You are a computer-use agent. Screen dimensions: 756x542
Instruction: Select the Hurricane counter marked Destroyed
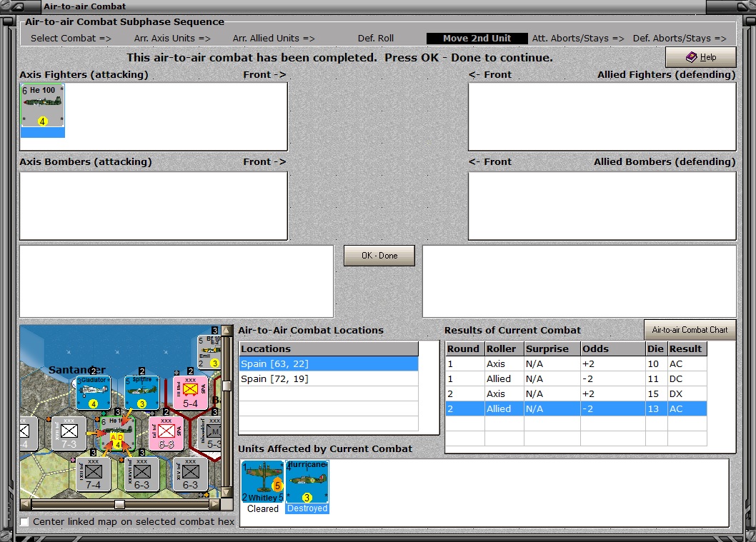point(307,481)
